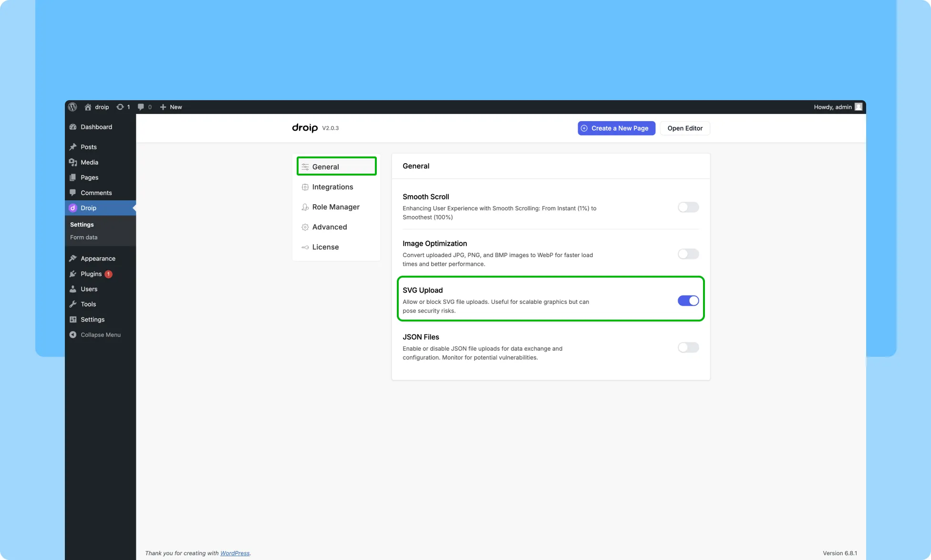Switch to the Integrations tab
This screenshot has height=560, width=931.
(x=336, y=187)
